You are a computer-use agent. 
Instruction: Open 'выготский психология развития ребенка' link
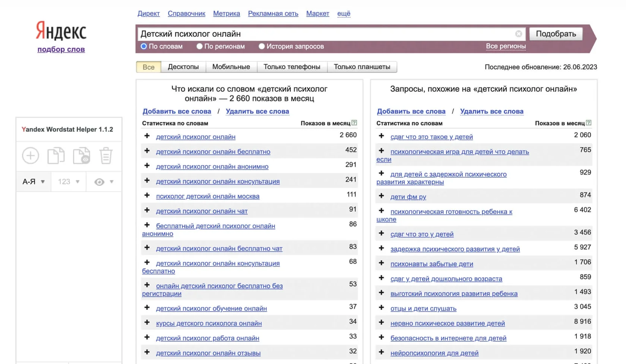point(454,293)
